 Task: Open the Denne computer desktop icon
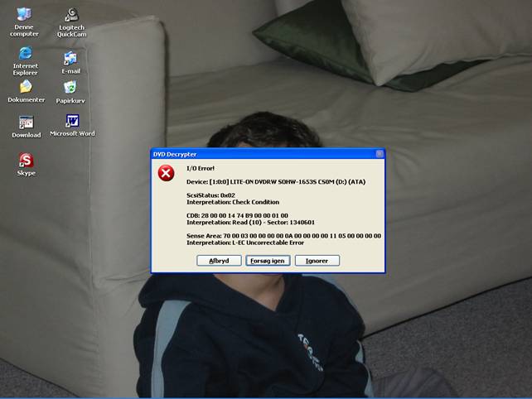click(24, 22)
